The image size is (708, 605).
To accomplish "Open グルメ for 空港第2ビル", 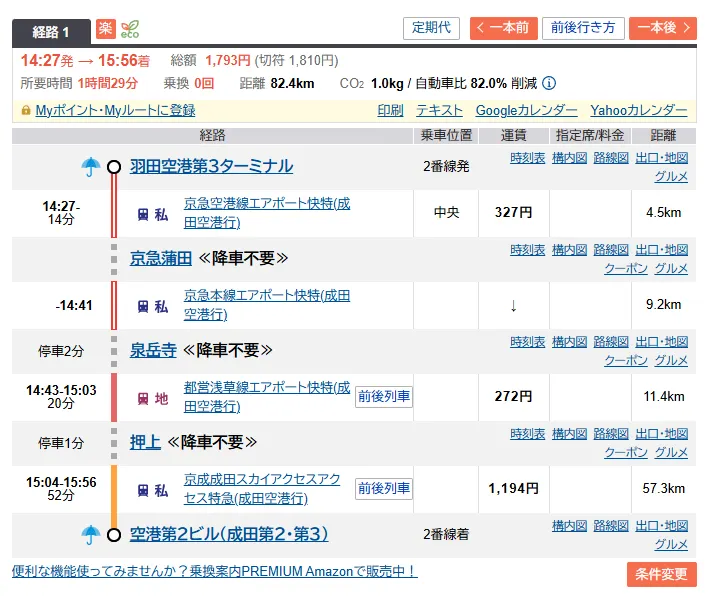I will point(671,544).
